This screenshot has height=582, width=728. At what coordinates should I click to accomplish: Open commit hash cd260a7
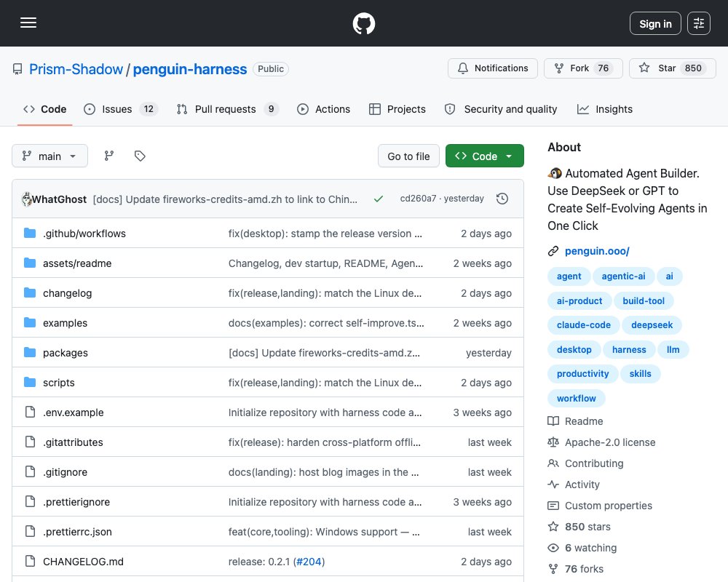point(418,199)
